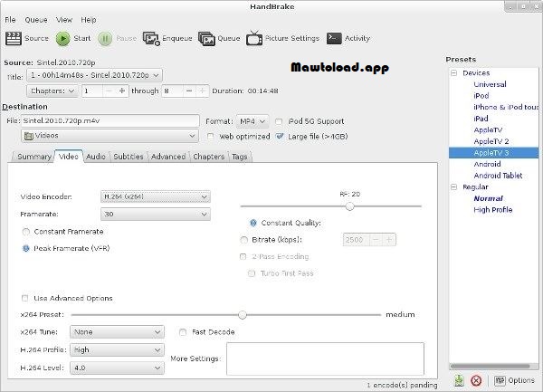Screen dimensions: 543x392
Task: Decrease start chapter with minus
Action: tap(110, 91)
